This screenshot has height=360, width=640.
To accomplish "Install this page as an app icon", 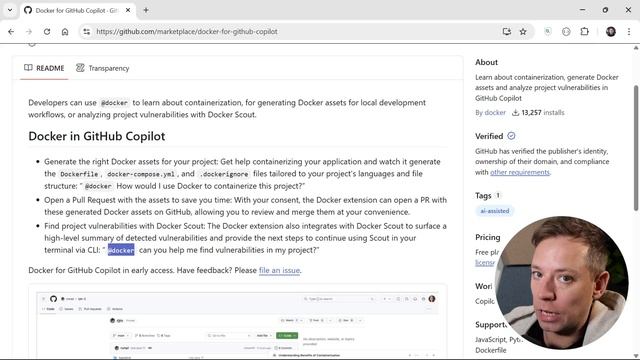I will pos(507,31).
